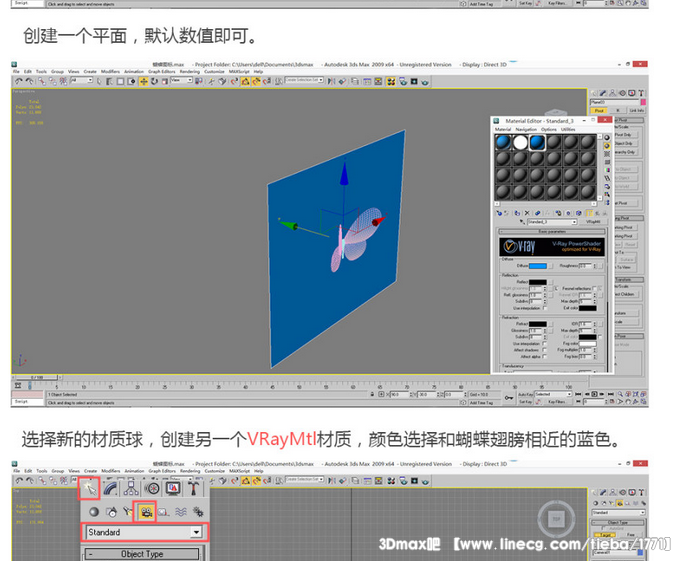
Task: Click the pink object color swatch beside Plane name
Action: pos(643,102)
